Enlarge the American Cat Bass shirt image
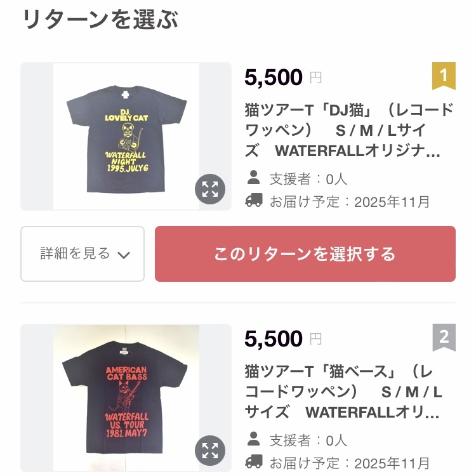Screen dimensions: 476x476 (210, 451)
